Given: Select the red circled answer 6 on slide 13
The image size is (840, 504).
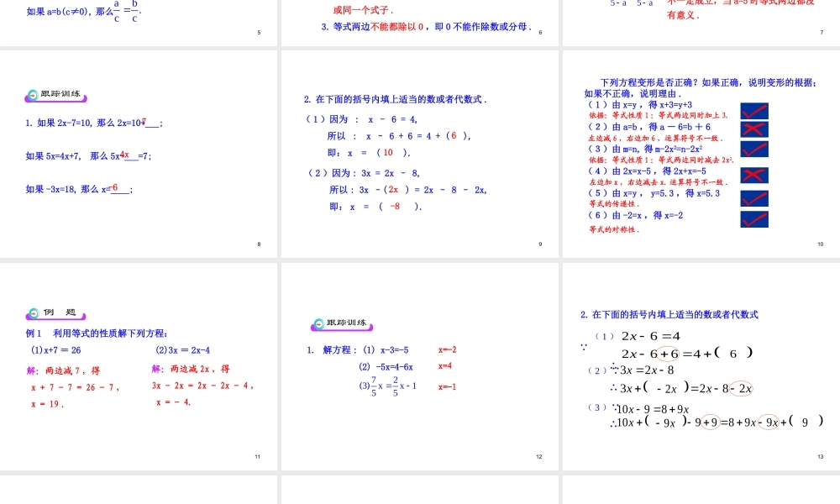Looking at the screenshot, I should pos(669,353).
